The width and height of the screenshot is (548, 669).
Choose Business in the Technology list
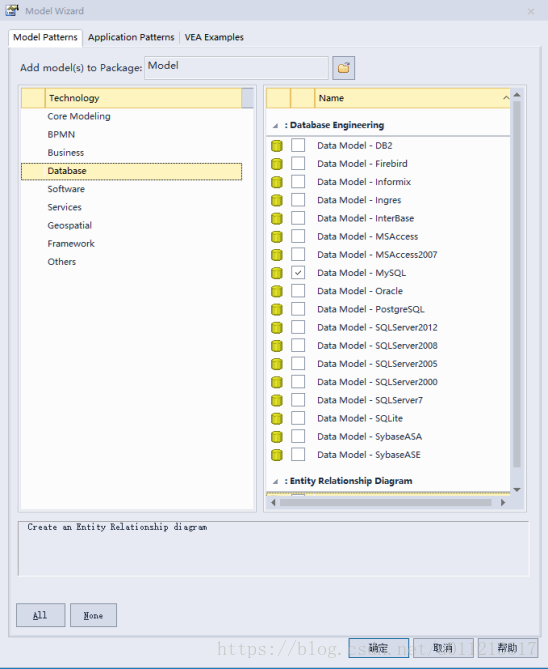tap(66, 153)
